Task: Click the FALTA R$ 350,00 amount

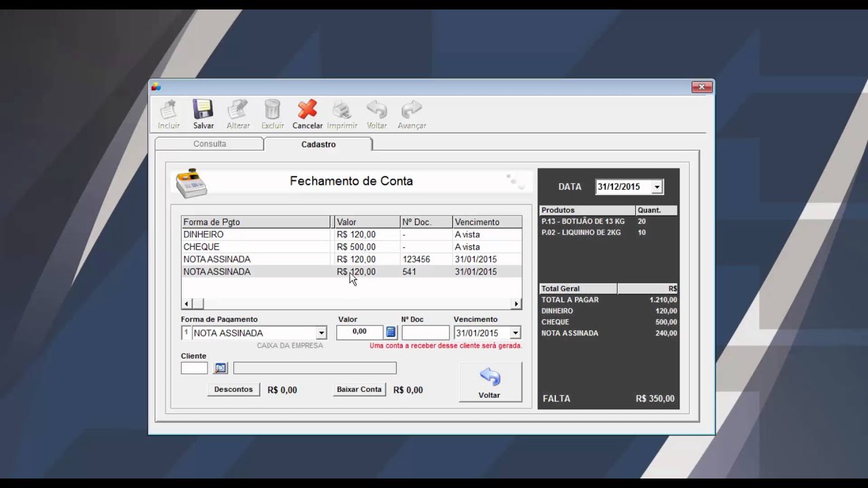Action: pyautogui.click(x=655, y=399)
